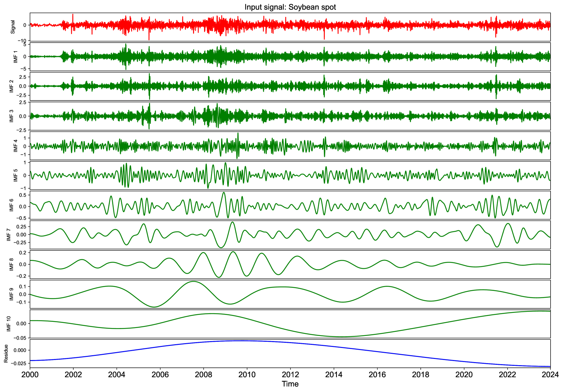Select the "IMF 4" axis label
Viewport: 563px width, 392px height.
point(15,146)
